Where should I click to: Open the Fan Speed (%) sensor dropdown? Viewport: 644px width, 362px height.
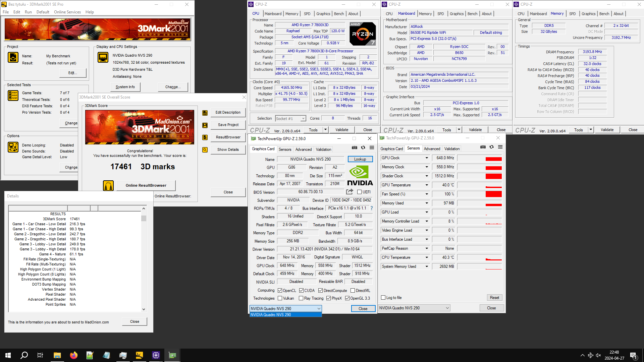427,194
